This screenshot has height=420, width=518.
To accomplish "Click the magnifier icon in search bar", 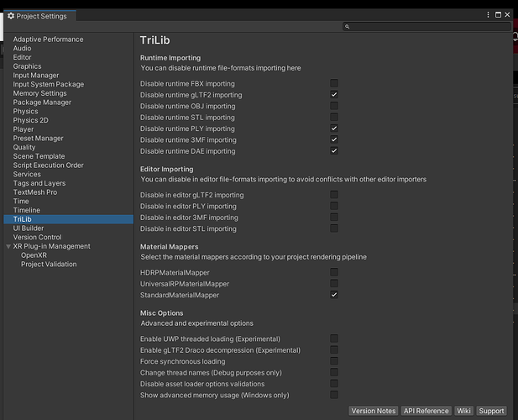I will 346,27.
